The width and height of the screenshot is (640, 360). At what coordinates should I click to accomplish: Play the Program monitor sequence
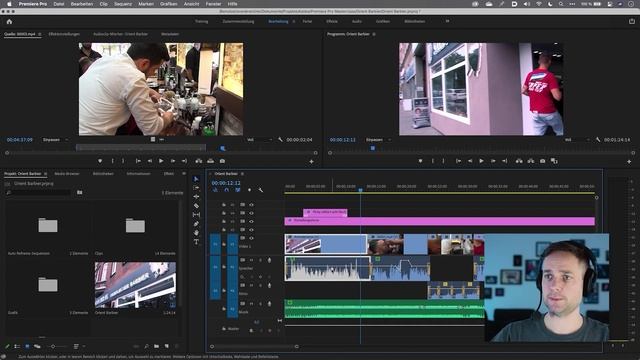(481, 161)
